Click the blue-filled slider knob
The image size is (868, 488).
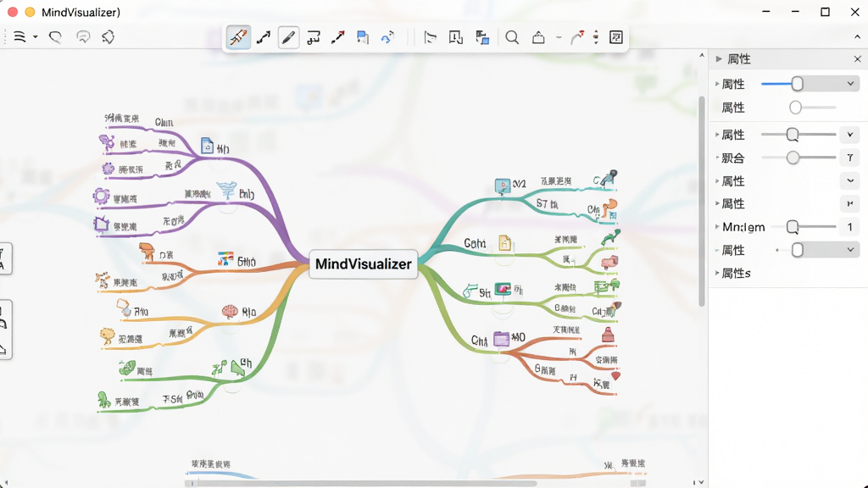(x=797, y=84)
